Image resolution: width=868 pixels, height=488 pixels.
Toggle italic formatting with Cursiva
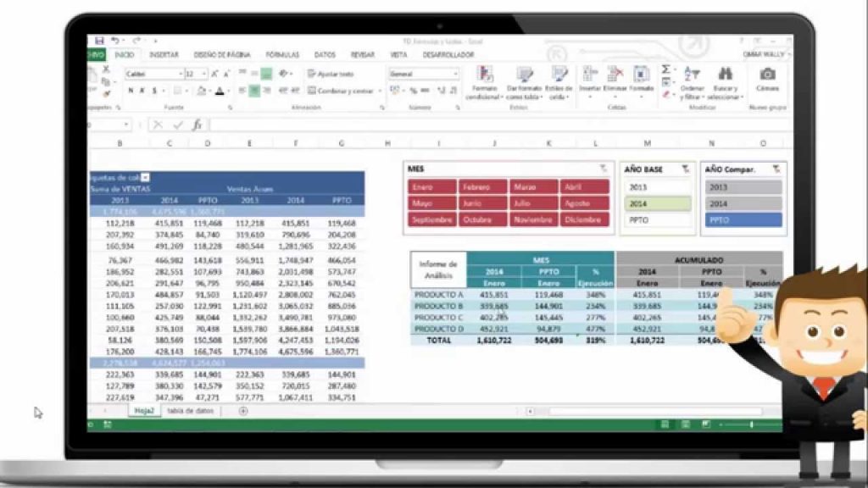coord(141,90)
